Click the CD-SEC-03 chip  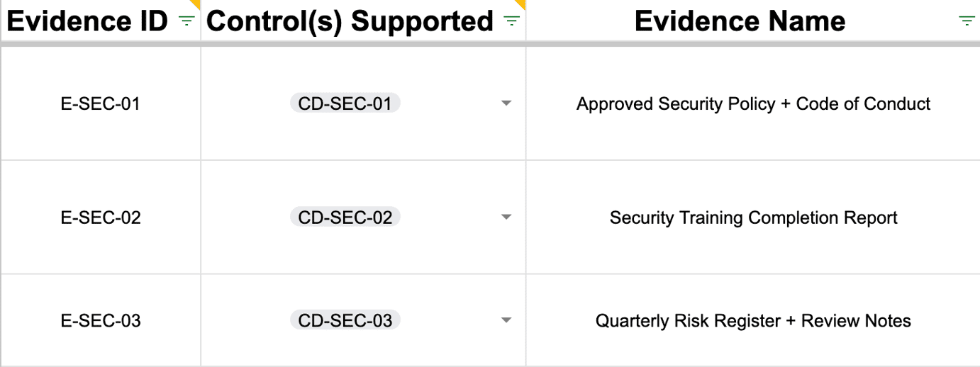[345, 320]
